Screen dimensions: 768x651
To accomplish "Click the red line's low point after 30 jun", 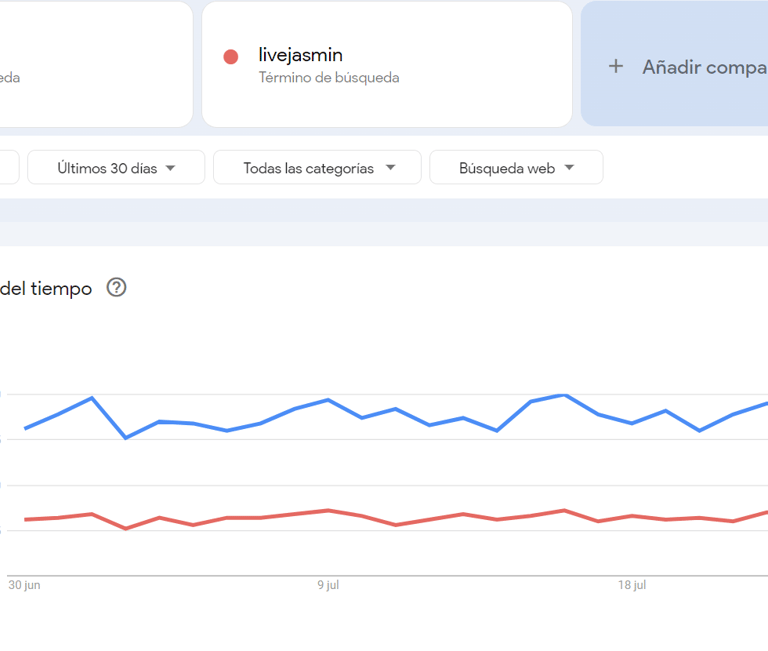I will click(126, 528).
